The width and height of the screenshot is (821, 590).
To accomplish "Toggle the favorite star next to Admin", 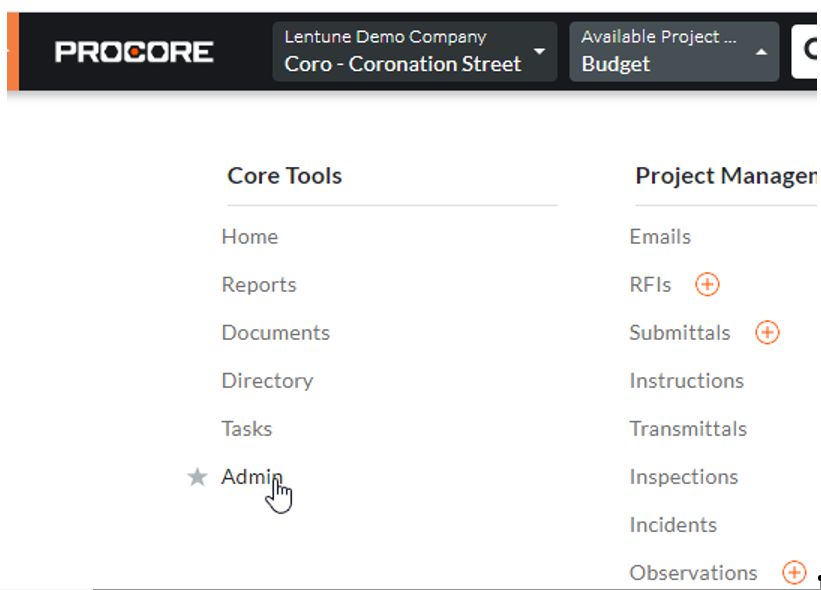I will (x=197, y=477).
